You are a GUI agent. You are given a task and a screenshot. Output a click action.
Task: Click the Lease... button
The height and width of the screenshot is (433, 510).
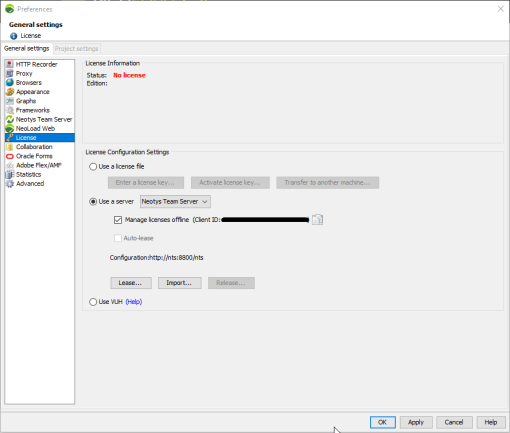click(x=131, y=283)
